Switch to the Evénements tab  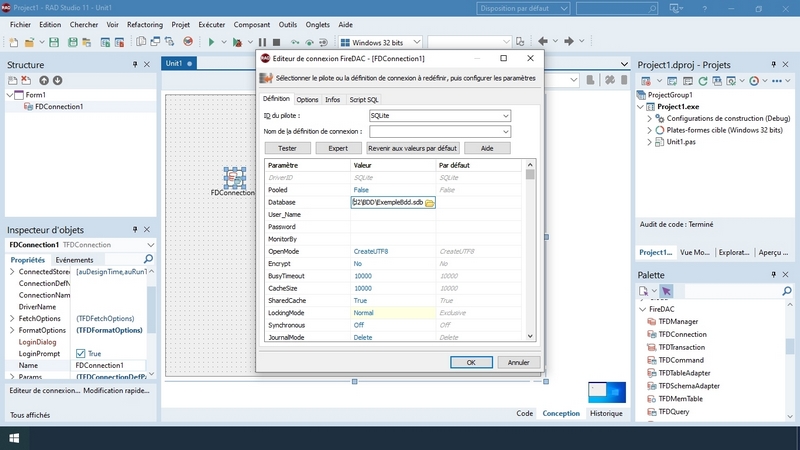point(74,259)
